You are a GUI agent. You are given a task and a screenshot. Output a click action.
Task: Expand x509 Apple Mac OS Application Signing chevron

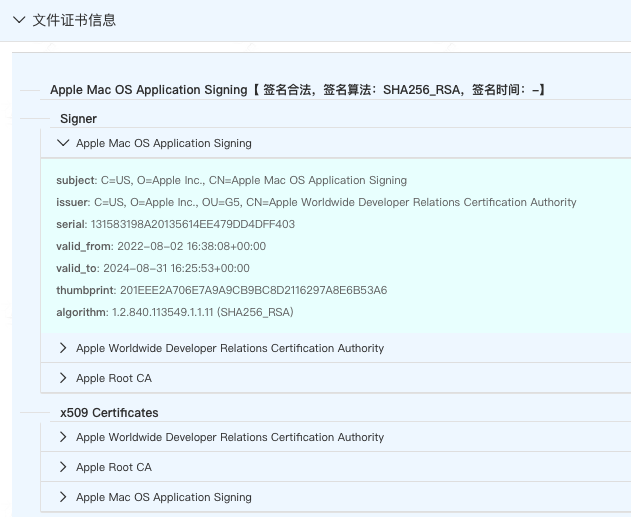(63, 497)
